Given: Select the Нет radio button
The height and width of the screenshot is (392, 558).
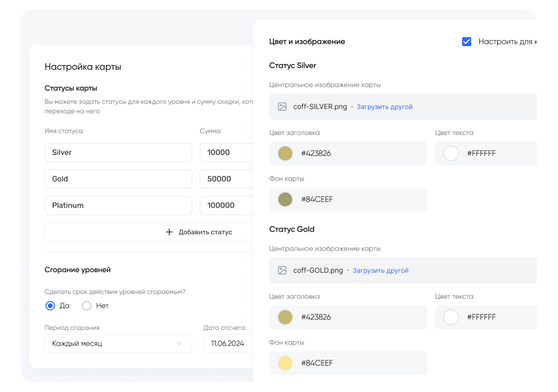Looking at the screenshot, I should [86, 306].
